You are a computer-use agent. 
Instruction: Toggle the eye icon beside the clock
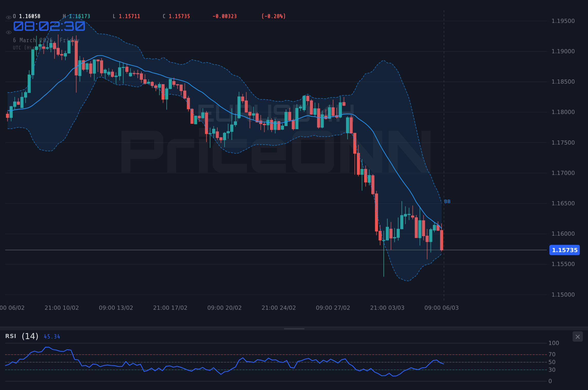click(9, 32)
